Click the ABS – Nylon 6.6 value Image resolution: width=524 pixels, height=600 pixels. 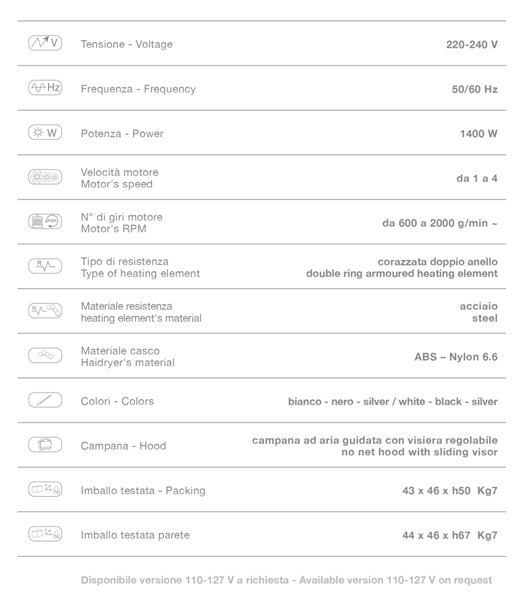(x=456, y=357)
